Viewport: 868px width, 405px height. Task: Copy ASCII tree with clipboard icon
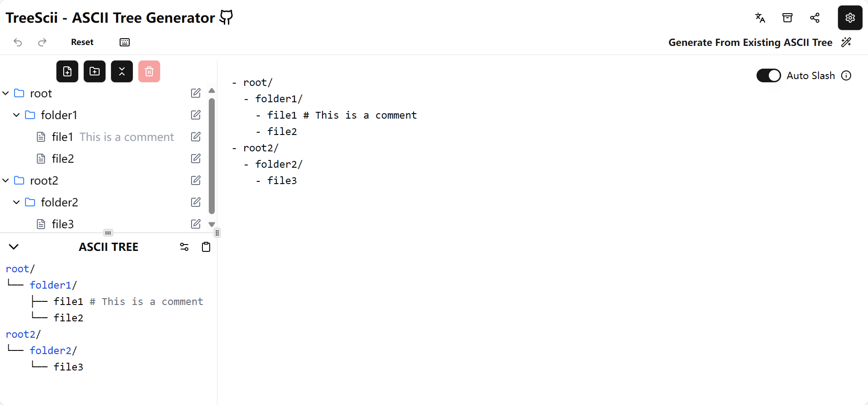coord(206,247)
